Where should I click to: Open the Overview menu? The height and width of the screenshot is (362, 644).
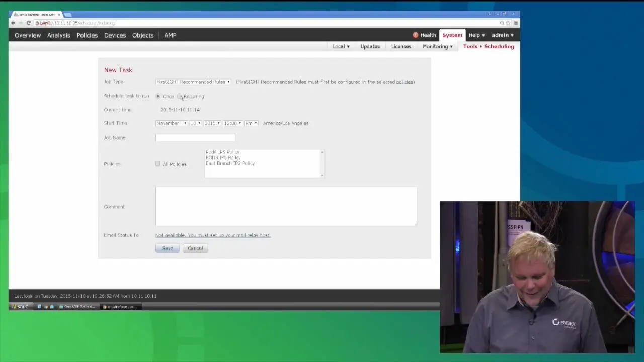click(28, 35)
